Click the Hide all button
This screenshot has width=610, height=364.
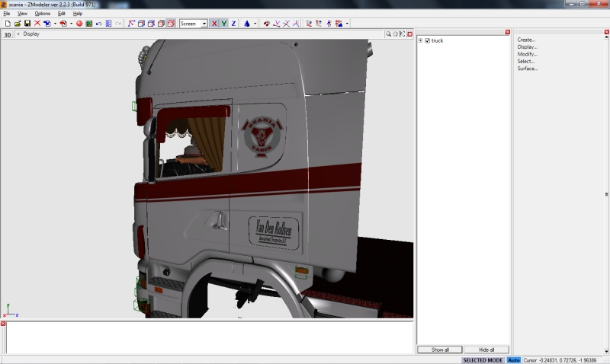[x=486, y=350]
